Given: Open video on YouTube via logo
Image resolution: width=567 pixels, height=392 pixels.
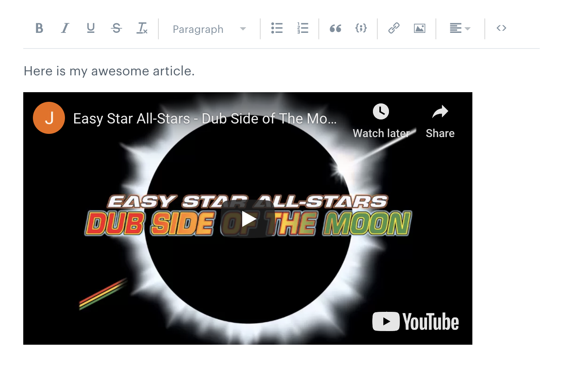Looking at the screenshot, I should click(415, 321).
